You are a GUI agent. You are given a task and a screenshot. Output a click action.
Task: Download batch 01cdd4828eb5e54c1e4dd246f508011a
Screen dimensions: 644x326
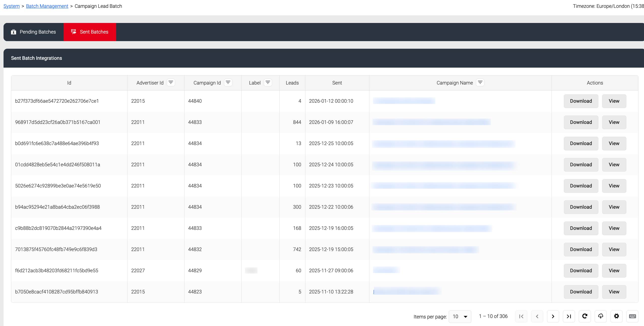click(581, 165)
